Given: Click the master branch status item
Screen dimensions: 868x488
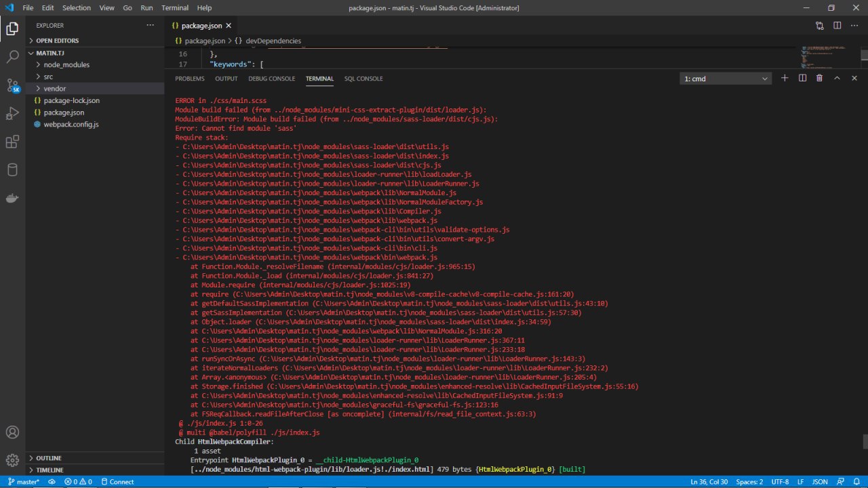Looking at the screenshot, I should coord(24,482).
